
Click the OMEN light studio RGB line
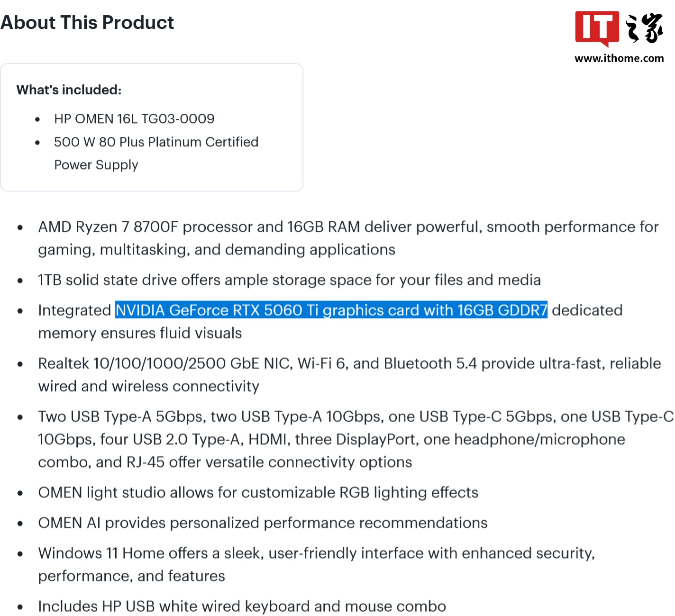pos(258,493)
